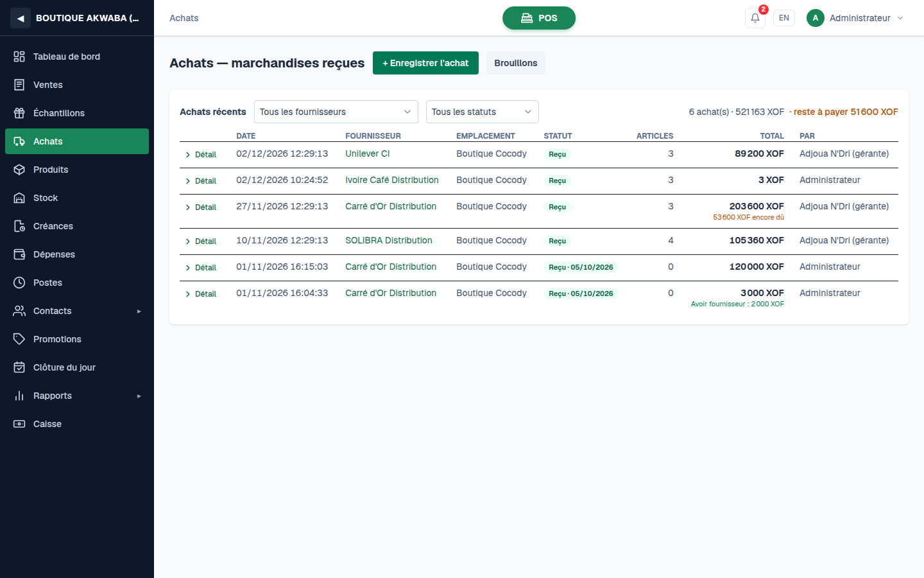The image size is (924, 578).
Task: Open the Tous les statuts dropdown
Action: [x=483, y=112]
